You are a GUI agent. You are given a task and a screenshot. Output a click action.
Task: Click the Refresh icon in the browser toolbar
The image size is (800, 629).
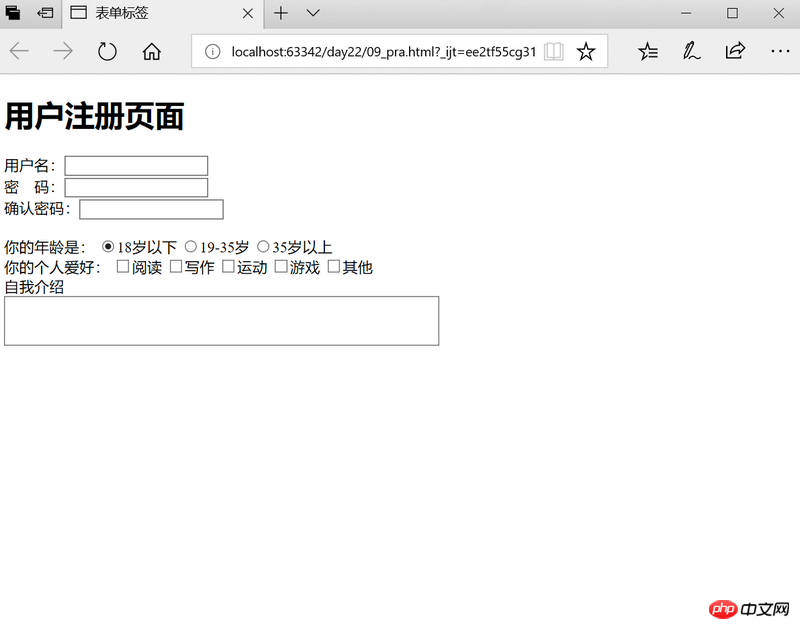pyautogui.click(x=107, y=51)
